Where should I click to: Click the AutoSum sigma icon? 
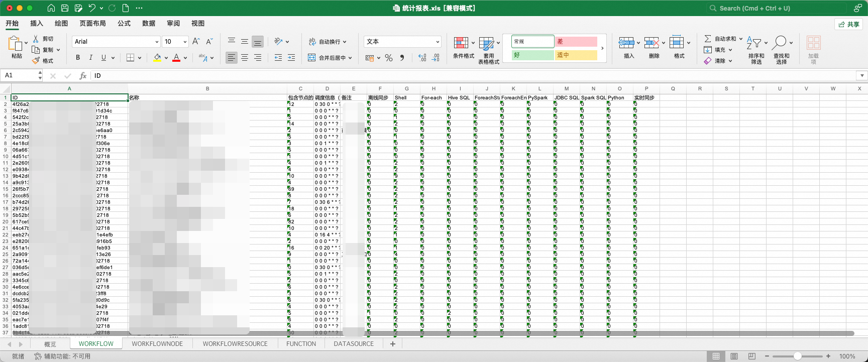[x=707, y=39]
